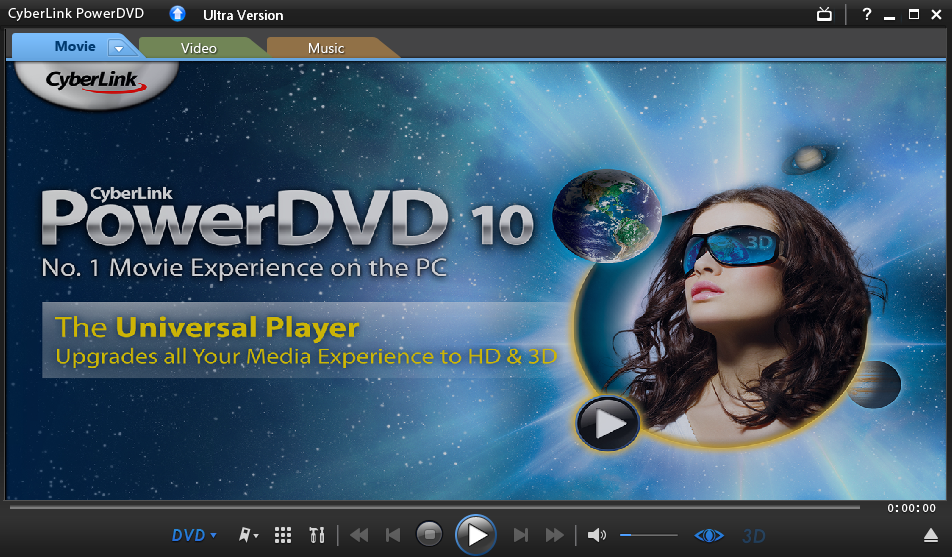Toggle TrueTheater eye enhancement
Screen dimensions: 952x557
(709, 535)
